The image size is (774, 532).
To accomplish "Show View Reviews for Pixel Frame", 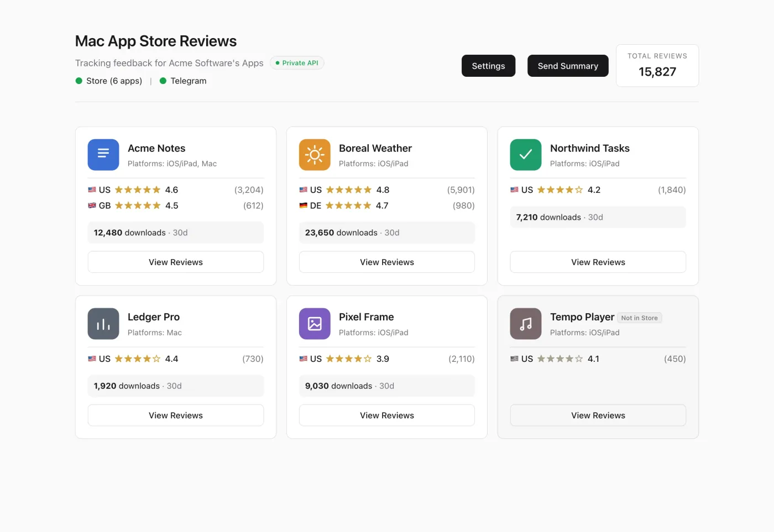I will [387, 415].
